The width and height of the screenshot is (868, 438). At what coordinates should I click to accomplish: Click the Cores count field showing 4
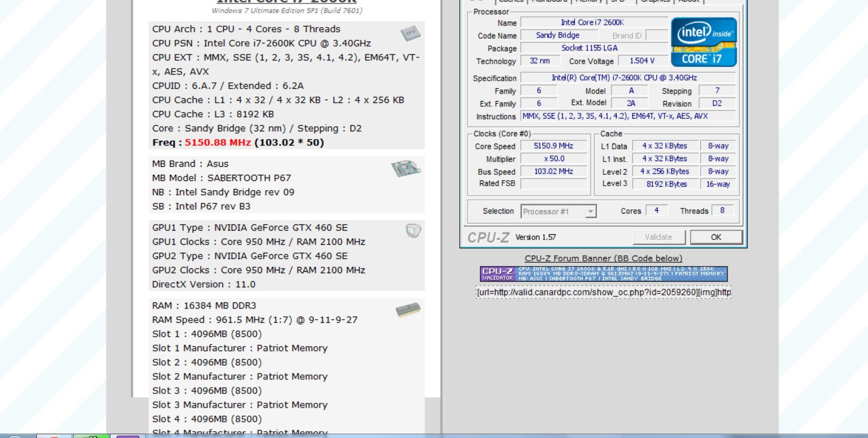[x=657, y=211]
